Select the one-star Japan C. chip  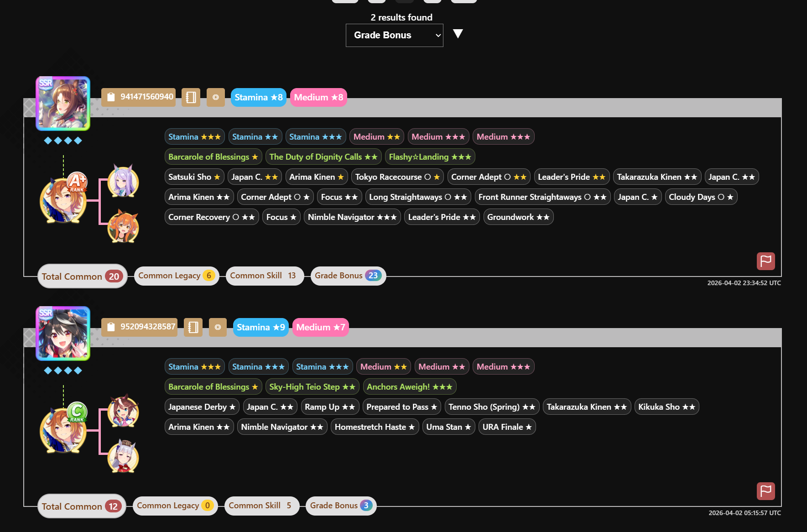coord(638,197)
